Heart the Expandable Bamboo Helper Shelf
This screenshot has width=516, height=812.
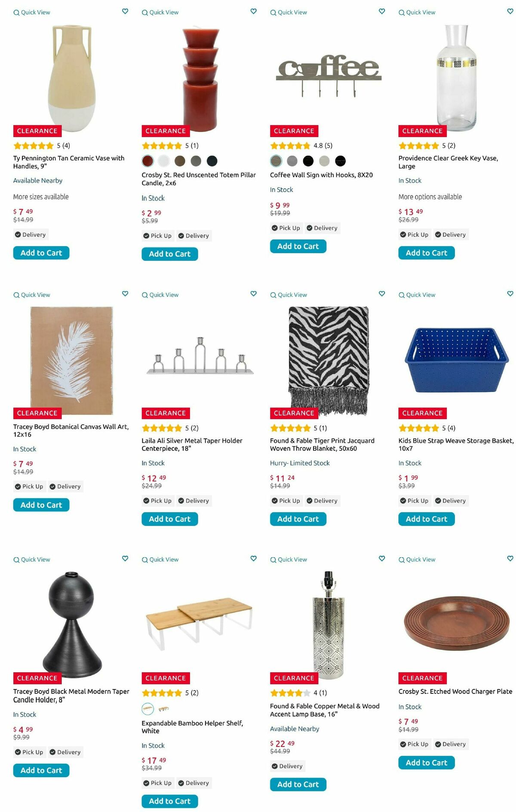point(254,559)
